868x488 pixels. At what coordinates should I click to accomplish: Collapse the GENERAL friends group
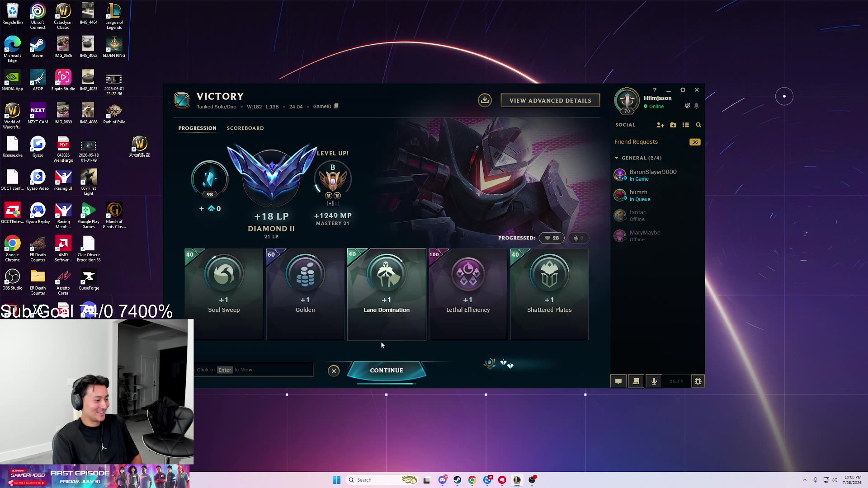pos(637,158)
